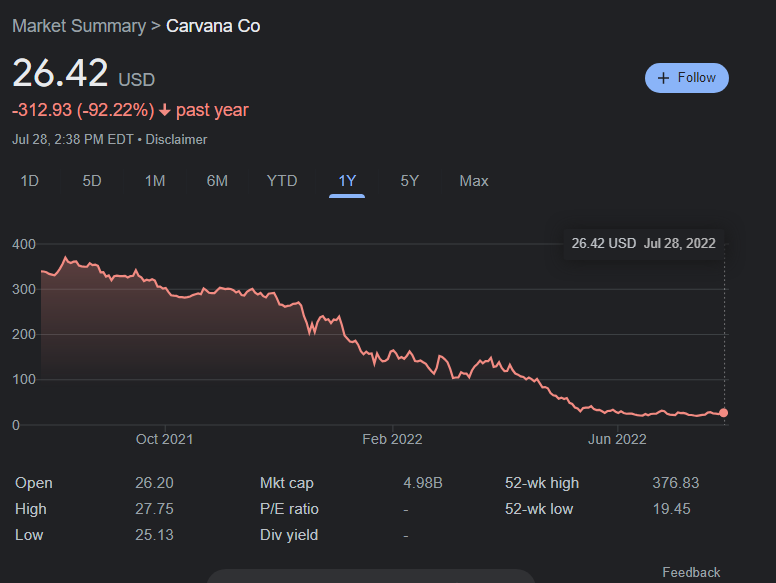
Task: Click the P/E ratio label
Action: (x=289, y=509)
